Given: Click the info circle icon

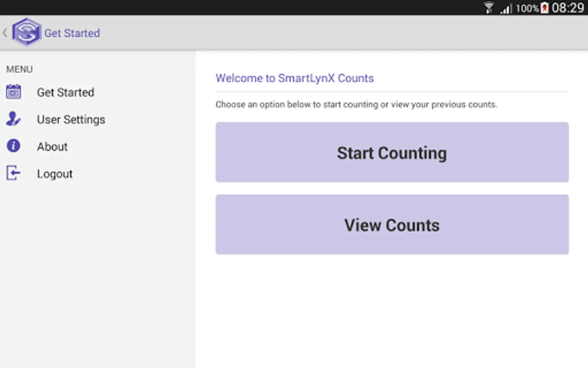Looking at the screenshot, I should pyautogui.click(x=13, y=146).
